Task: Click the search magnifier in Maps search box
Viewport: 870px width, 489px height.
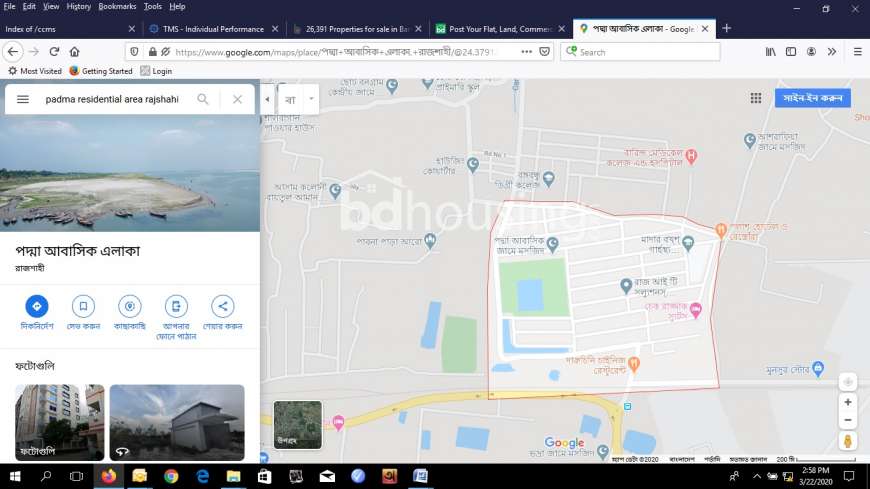Action: pyautogui.click(x=203, y=99)
